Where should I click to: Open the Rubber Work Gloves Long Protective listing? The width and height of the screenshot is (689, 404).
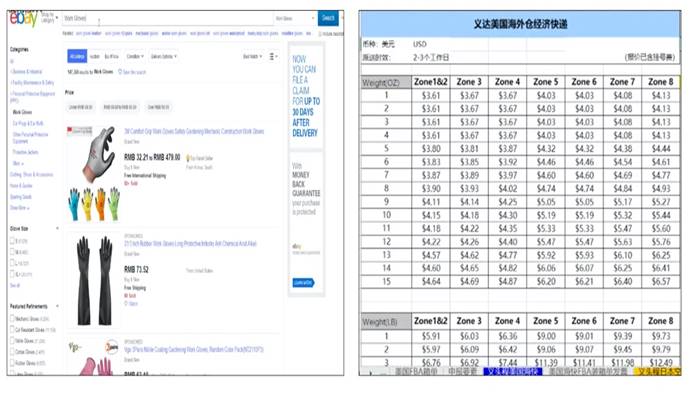190,243
